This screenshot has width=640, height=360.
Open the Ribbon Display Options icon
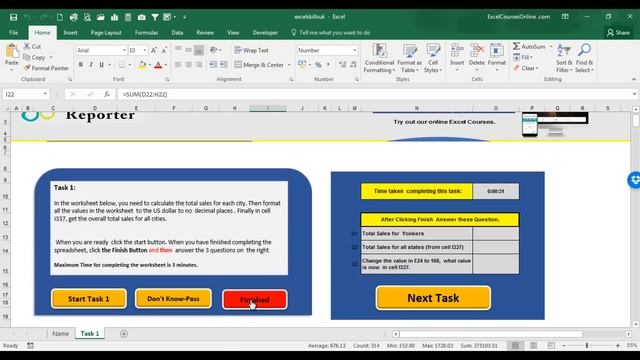565,17
